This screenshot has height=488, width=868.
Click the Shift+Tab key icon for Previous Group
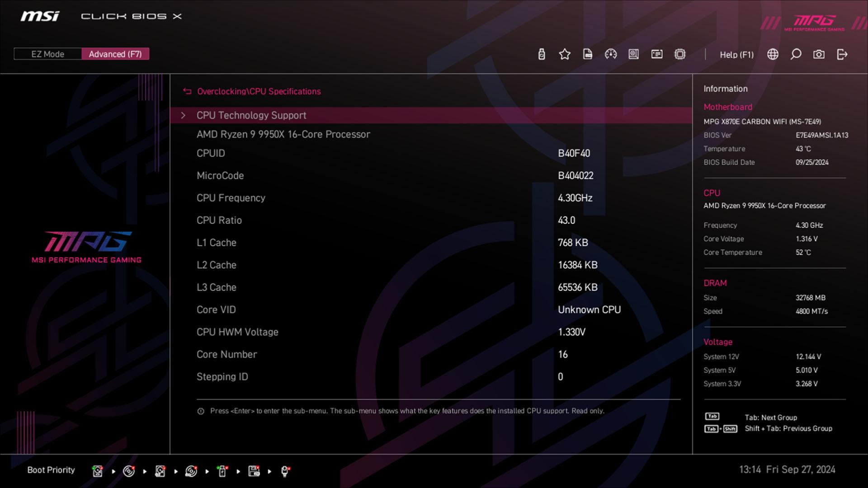(721, 429)
